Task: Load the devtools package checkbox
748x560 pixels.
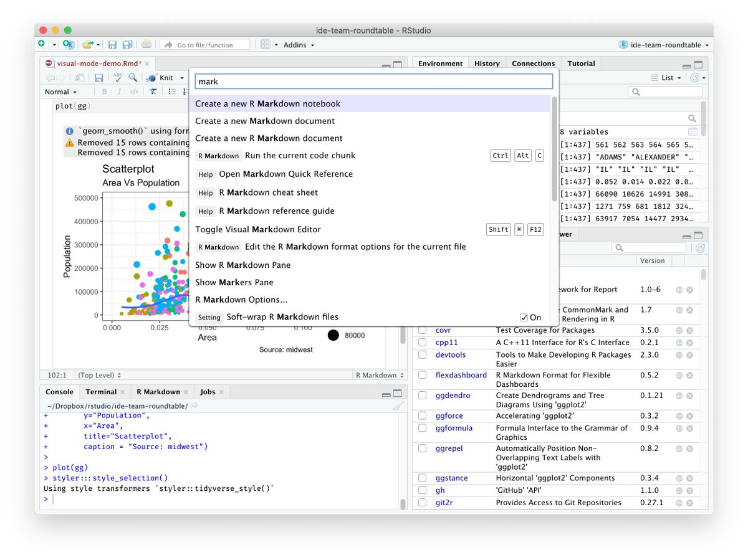Action: tap(422, 355)
